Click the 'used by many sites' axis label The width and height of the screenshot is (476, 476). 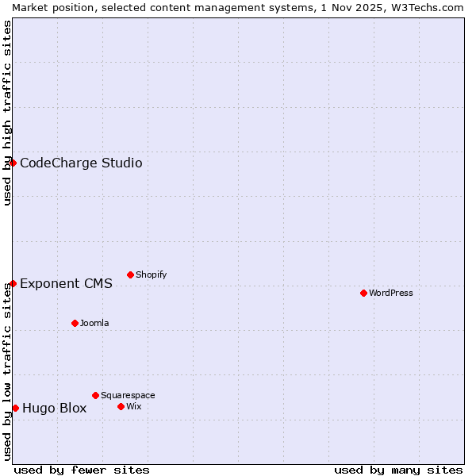[x=398, y=470]
